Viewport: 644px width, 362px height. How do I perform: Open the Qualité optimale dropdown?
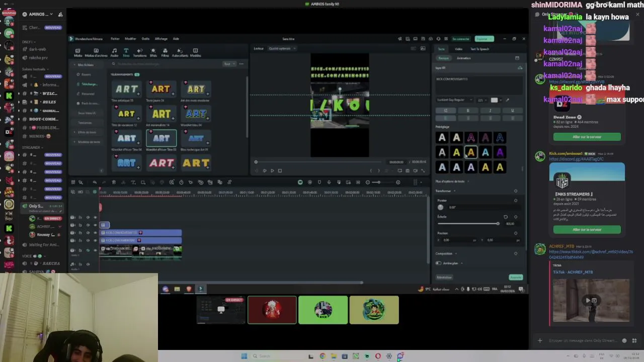[282, 48]
